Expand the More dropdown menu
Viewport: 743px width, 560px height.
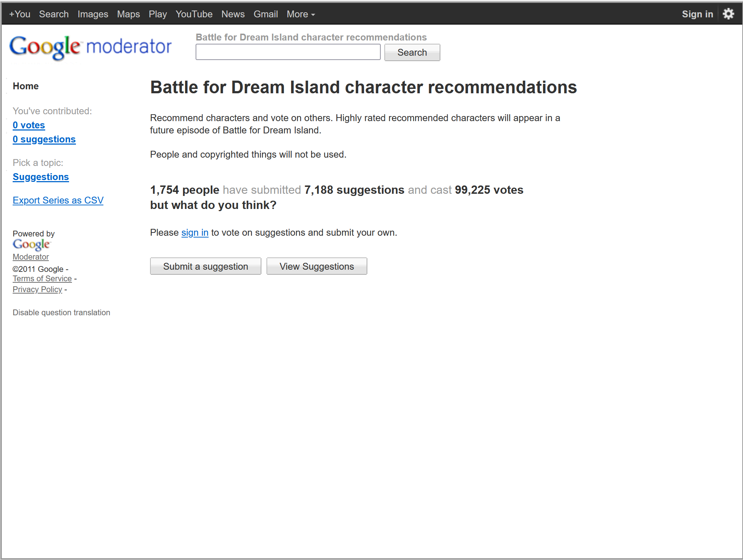coord(301,14)
